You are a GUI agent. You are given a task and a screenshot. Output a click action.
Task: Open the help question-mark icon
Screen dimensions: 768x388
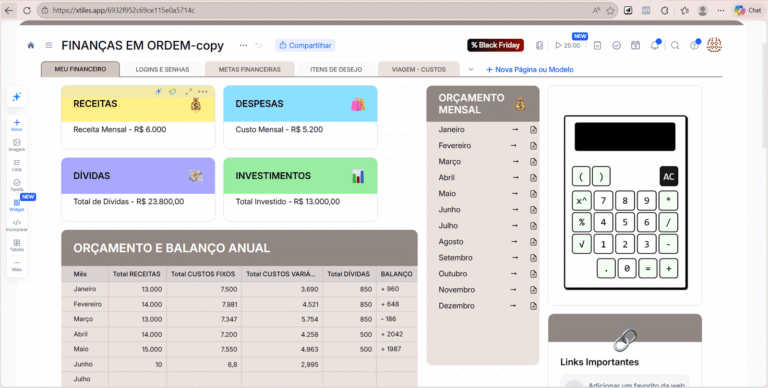(x=695, y=45)
